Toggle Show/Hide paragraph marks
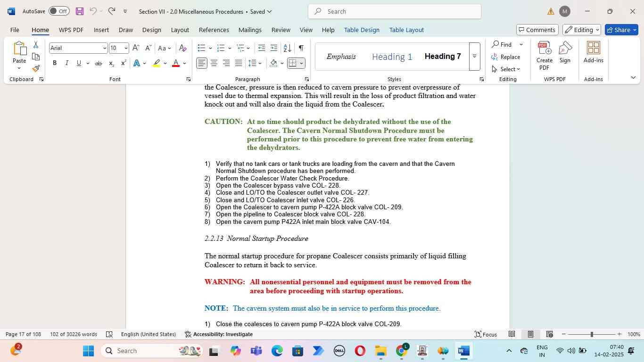This screenshot has width=644, height=362. pos(301,48)
